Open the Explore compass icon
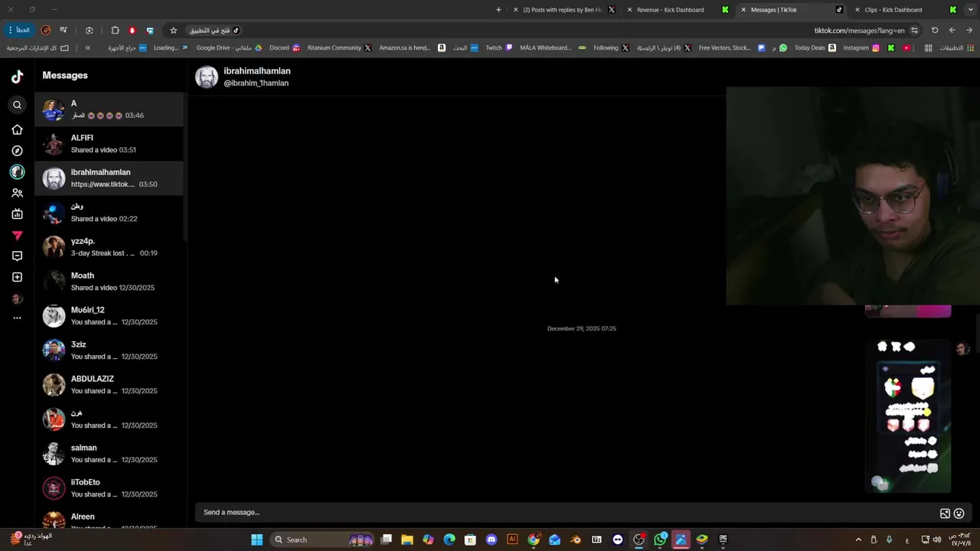The image size is (980, 551). pos(17,151)
